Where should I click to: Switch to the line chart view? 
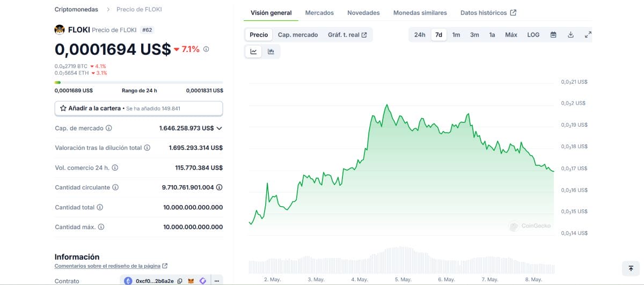(253, 52)
